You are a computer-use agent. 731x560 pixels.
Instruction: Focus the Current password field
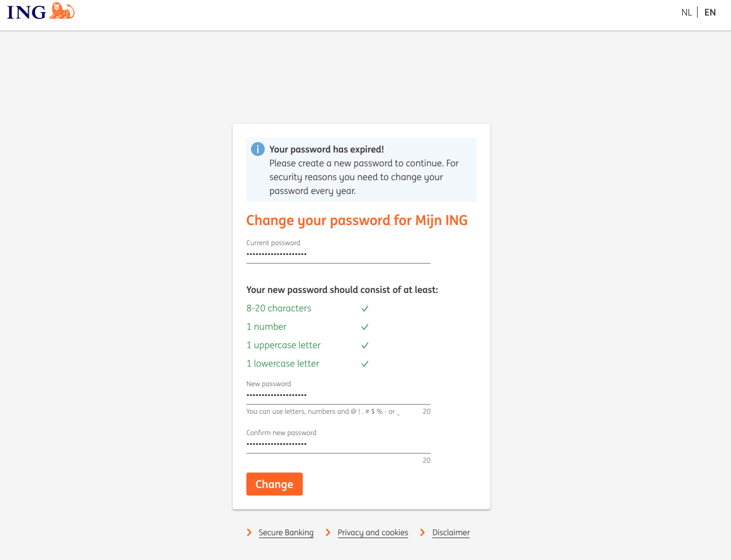click(338, 254)
